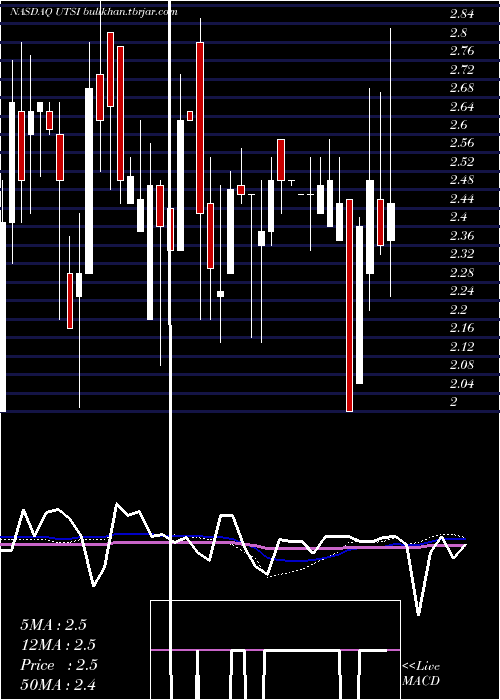This screenshot has width=500, height=700.
Task: Click the Price : 2.5 value
Action: (x=59, y=665)
